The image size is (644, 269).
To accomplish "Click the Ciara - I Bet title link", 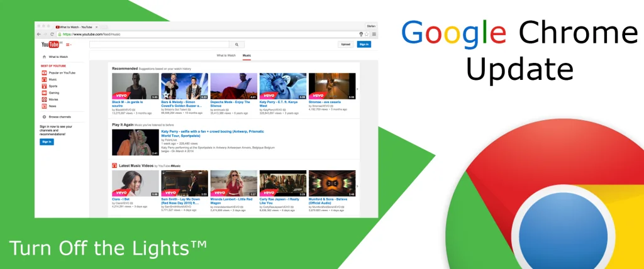I will coord(121,199).
